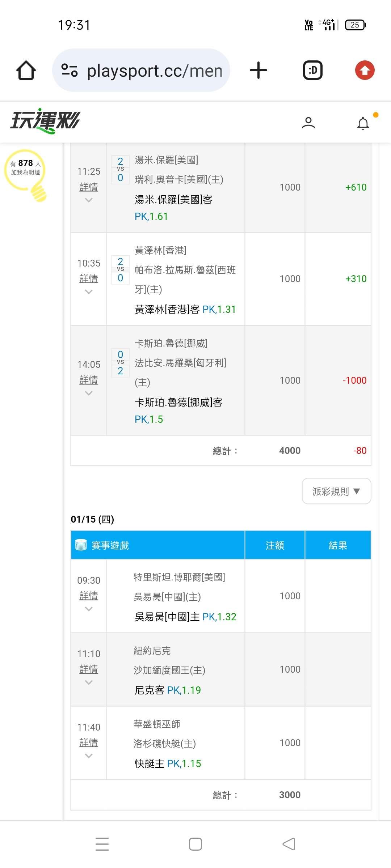The width and height of the screenshot is (391, 868).
Task: Open 詳情 for the 11:10 Knicks game
Action: click(x=89, y=669)
